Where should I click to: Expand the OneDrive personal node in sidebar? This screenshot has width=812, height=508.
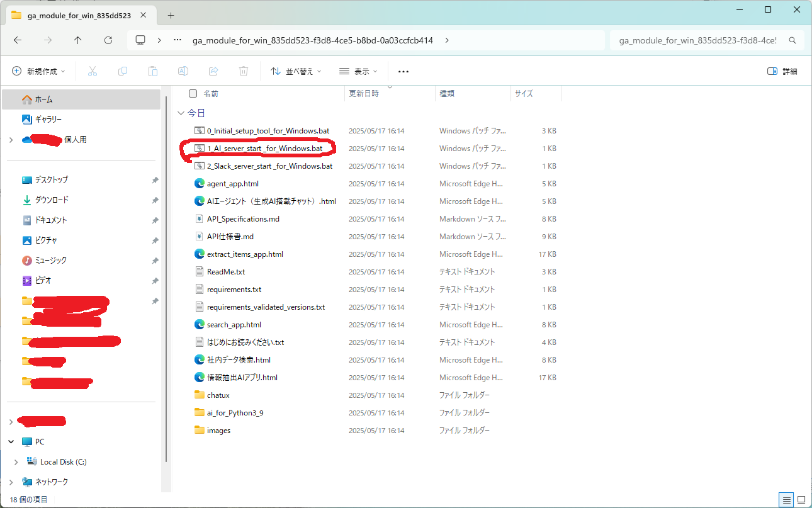(x=11, y=140)
